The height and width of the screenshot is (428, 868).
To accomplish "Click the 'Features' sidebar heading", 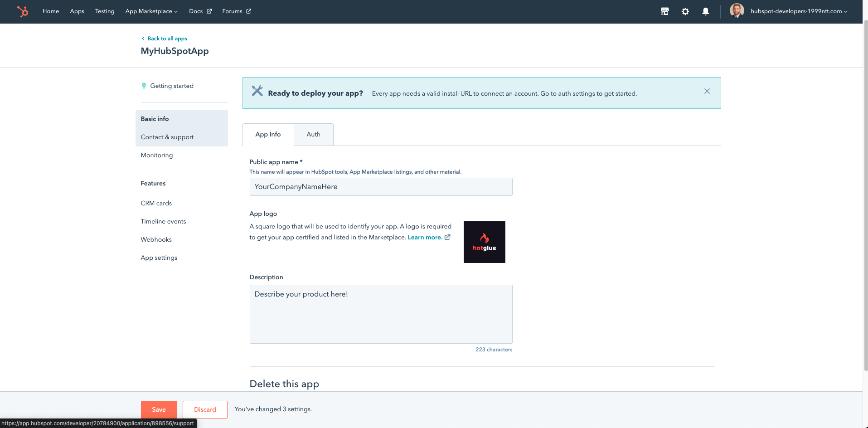I will click(153, 184).
